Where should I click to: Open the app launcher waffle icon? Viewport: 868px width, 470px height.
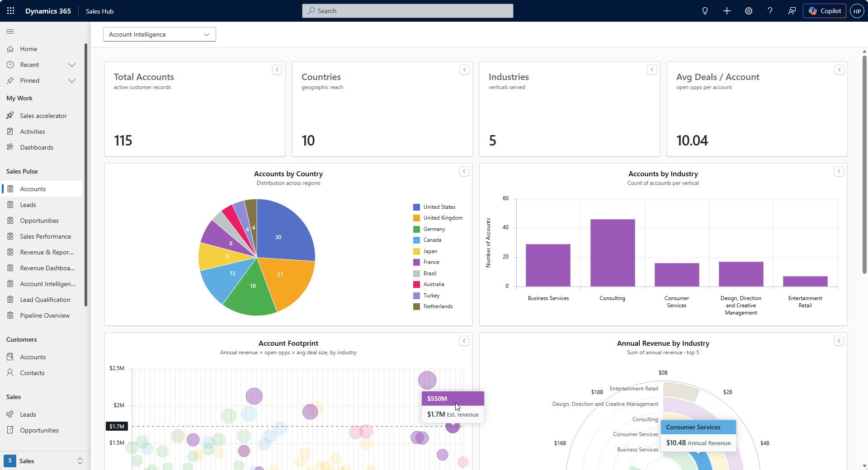11,11
